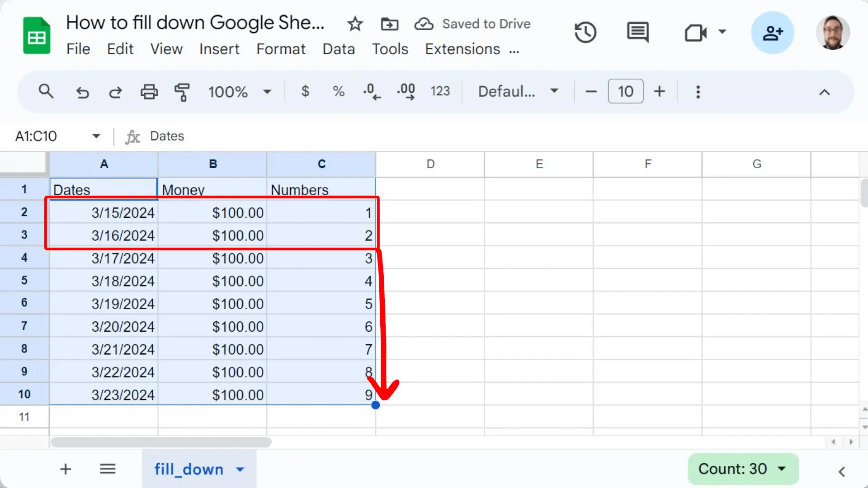The height and width of the screenshot is (488, 868).
Task: Format selection as currency dollar icon
Action: coord(305,92)
